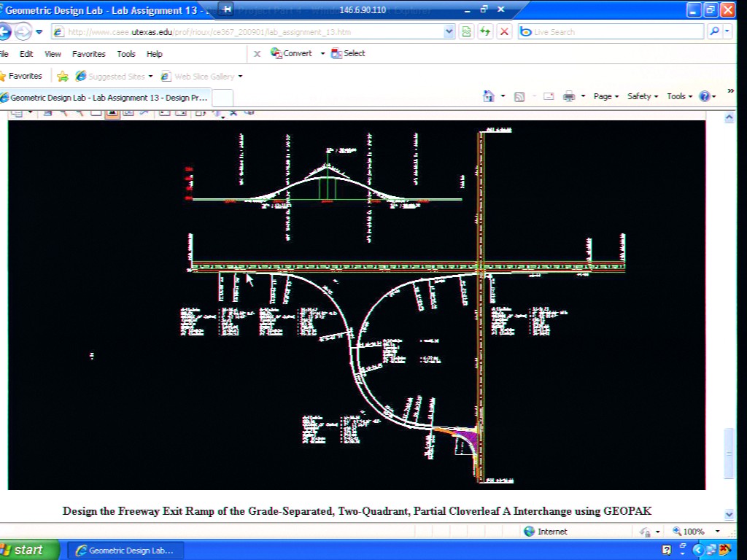Viewport: 747px width, 560px height.
Task: Click the Geometric Design Lab taskbar button
Action: pos(125,551)
